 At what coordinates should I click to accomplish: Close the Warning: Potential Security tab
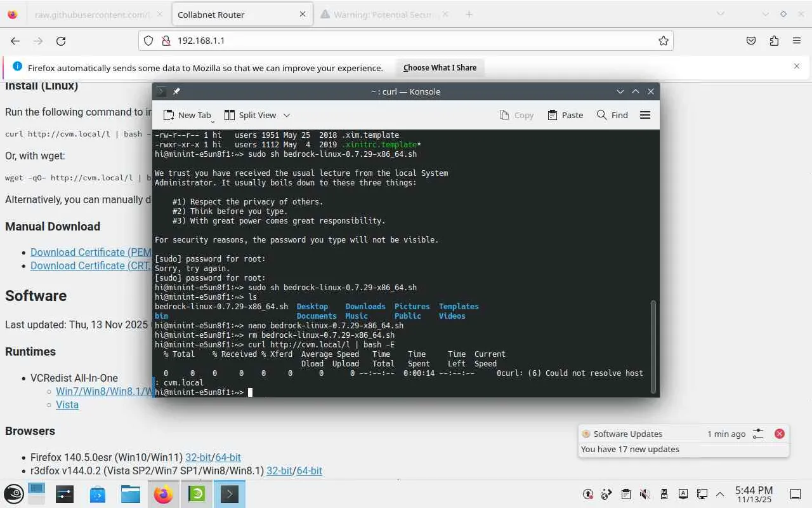coord(445,14)
